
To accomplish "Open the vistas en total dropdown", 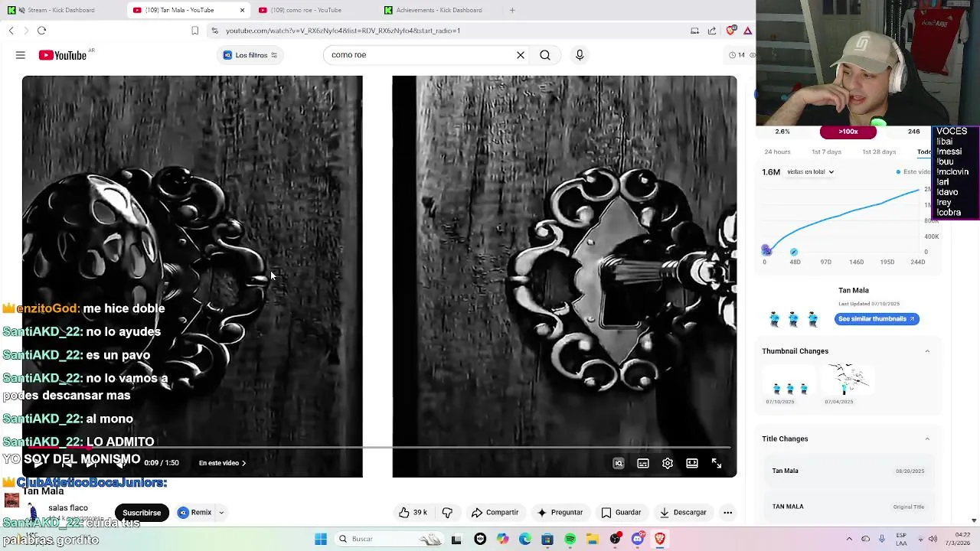I will [811, 171].
